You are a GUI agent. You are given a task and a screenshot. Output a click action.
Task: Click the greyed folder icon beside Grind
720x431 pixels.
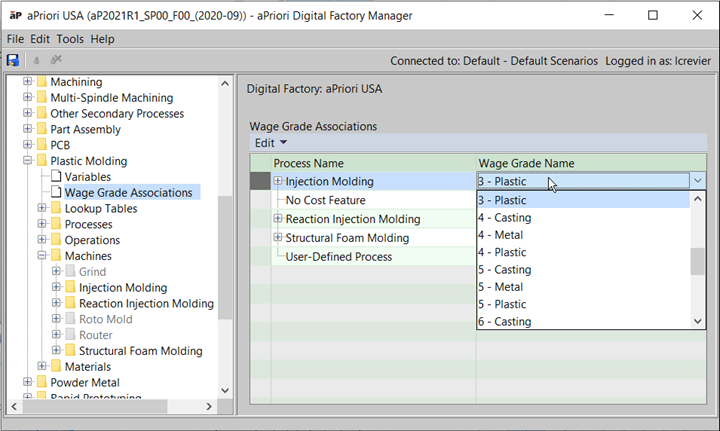[70, 271]
